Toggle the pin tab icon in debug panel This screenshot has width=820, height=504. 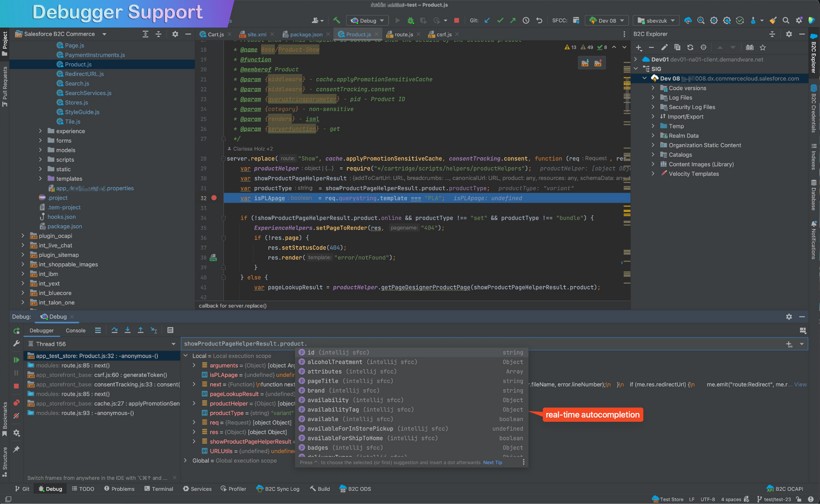tap(16, 449)
